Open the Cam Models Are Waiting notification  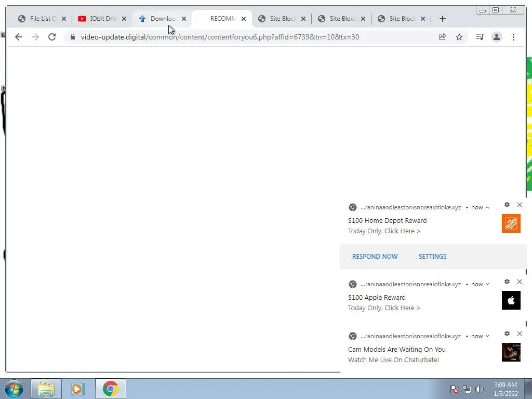(396, 350)
